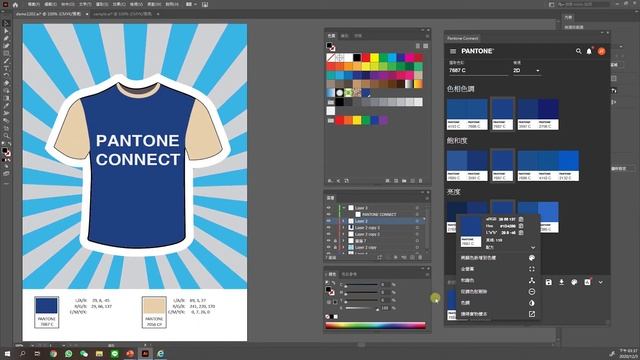The image size is (640, 360).
Task: Toggle visibility of Layer 3
Action: click(x=329, y=208)
